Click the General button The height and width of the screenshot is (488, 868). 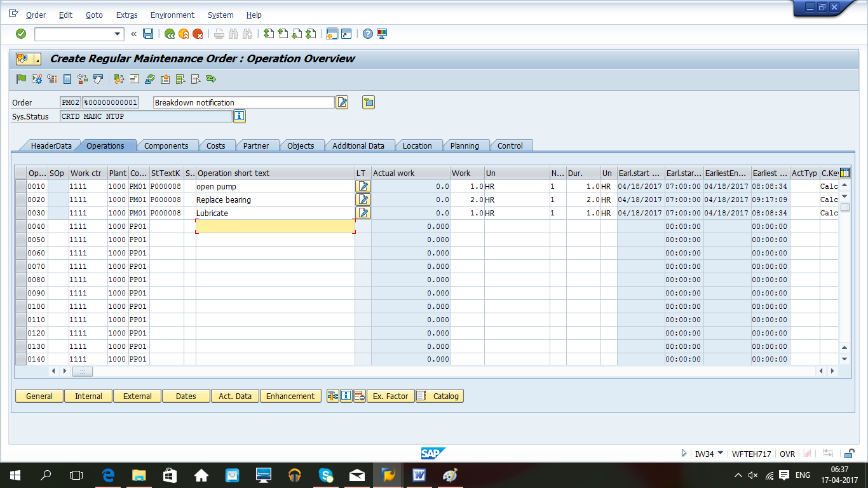[x=39, y=396]
